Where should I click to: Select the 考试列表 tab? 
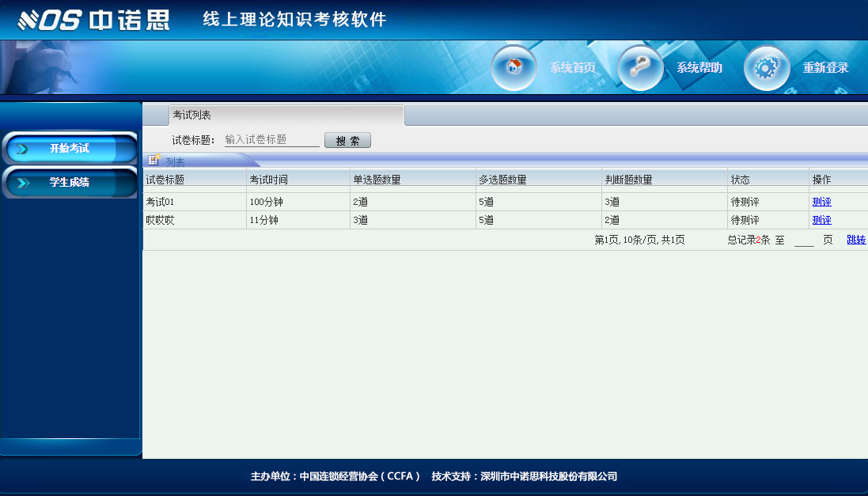point(192,115)
